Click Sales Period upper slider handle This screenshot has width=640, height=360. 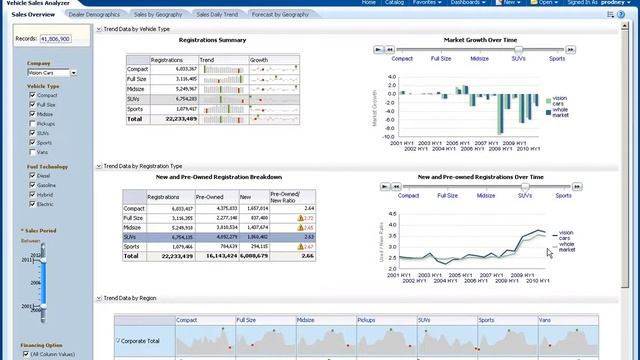43,260
